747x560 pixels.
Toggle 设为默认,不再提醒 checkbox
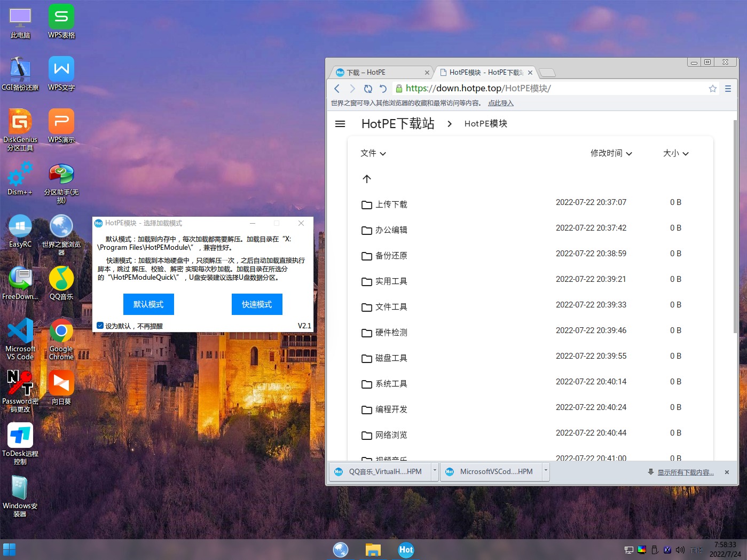pos(100,326)
